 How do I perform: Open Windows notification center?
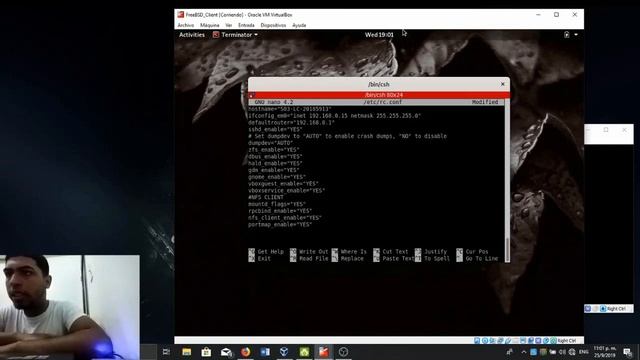[x=627, y=352]
